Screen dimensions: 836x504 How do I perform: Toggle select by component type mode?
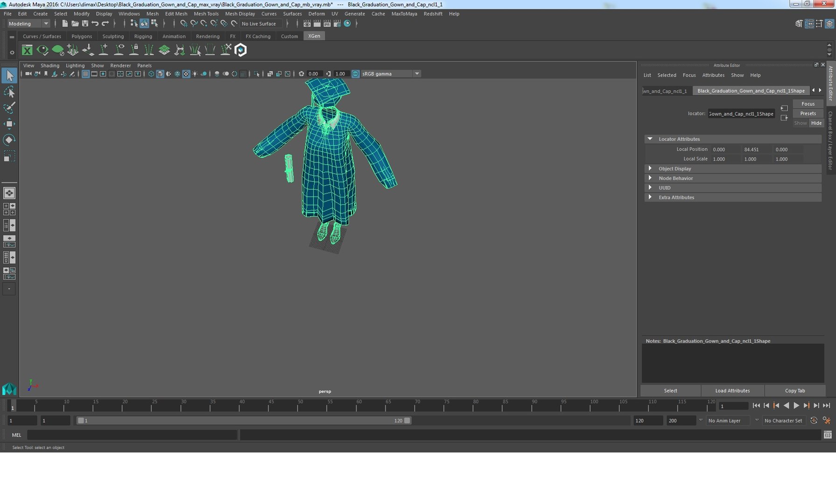click(155, 23)
